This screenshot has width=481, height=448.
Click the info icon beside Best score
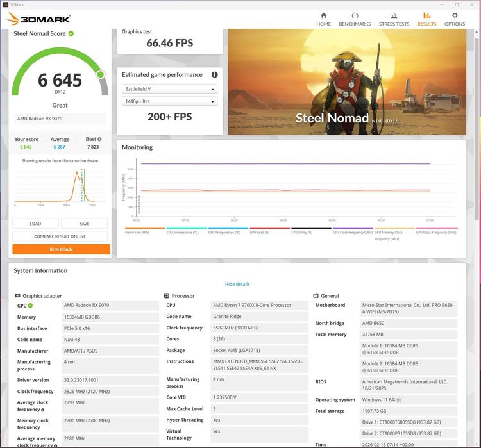point(99,139)
